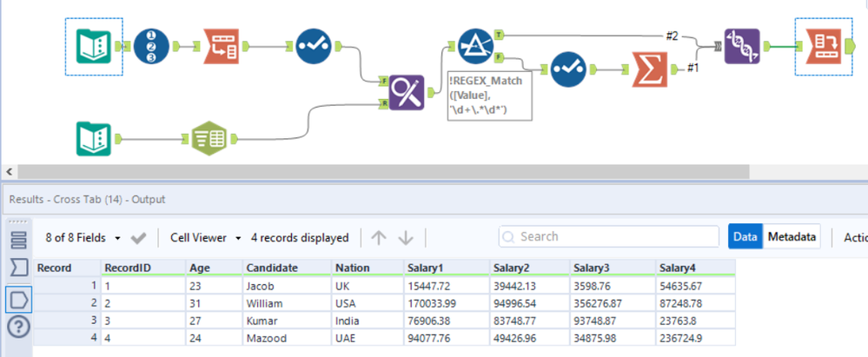Click the Salary3 column header
This screenshot has width=868, height=357.
point(613,268)
